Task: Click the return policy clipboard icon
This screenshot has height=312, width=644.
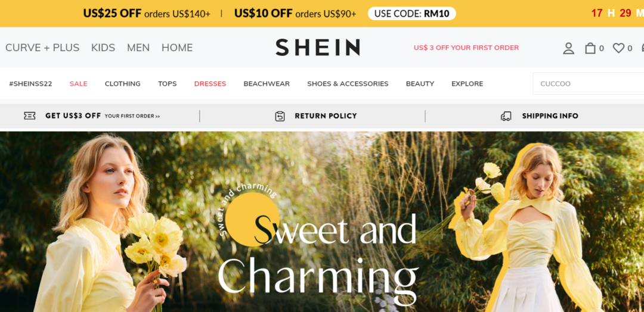Action: [280, 116]
